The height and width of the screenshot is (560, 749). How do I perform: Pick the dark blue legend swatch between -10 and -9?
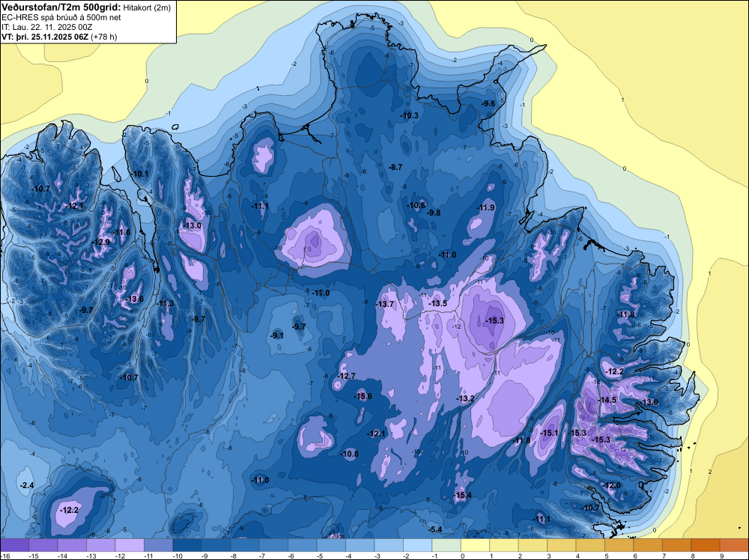(187, 545)
